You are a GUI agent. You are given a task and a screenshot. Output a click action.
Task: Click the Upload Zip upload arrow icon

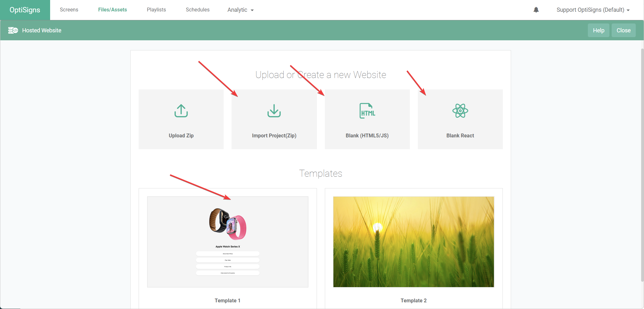pyautogui.click(x=181, y=111)
